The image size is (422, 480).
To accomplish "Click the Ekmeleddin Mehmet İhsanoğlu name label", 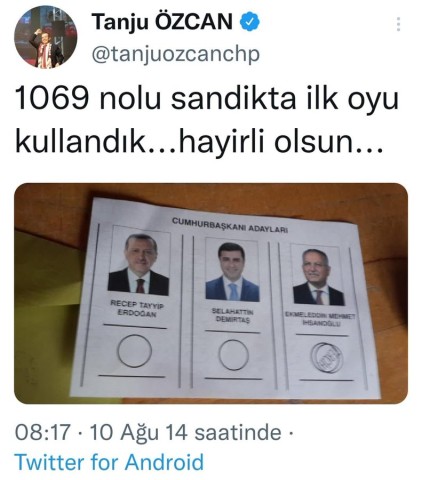I will (x=321, y=319).
